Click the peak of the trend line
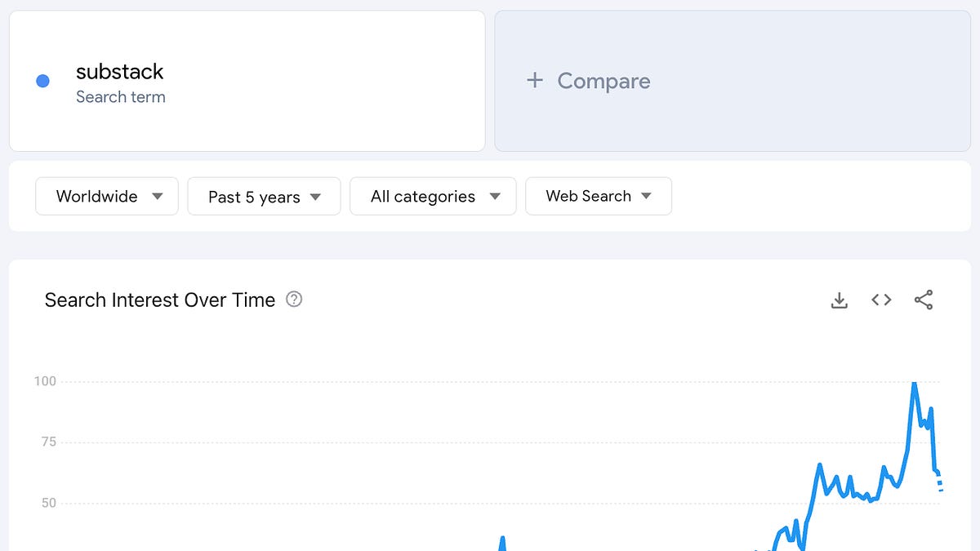Viewport: 980px width, 551px height. tap(915, 381)
